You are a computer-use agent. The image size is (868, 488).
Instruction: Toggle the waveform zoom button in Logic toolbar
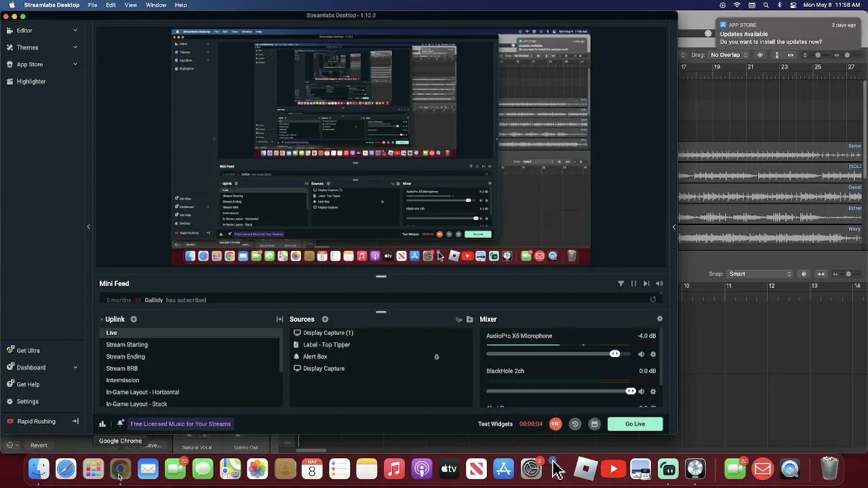pos(760,55)
